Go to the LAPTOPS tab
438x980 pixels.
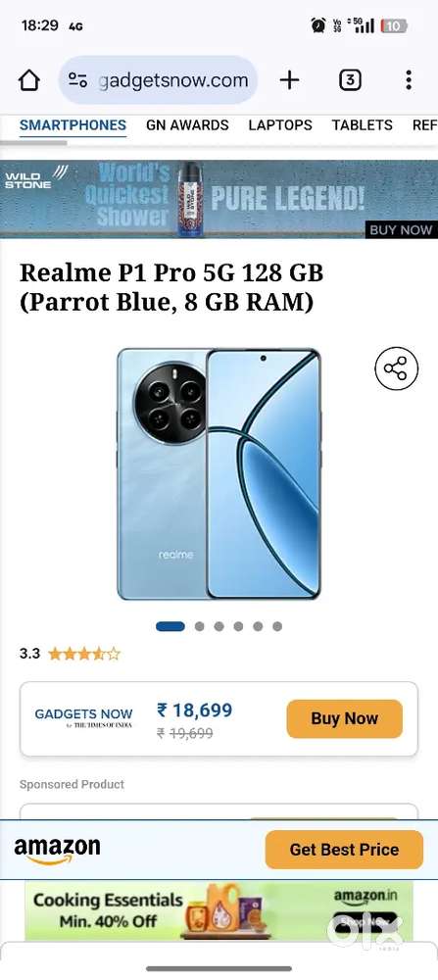point(280,125)
